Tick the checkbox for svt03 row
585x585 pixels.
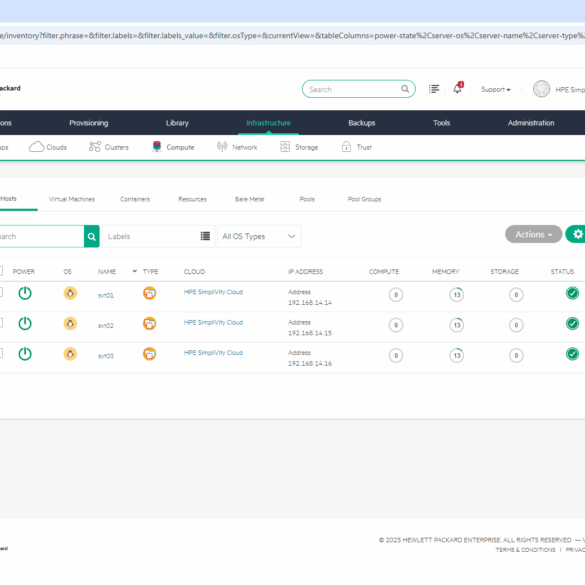(1, 353)
